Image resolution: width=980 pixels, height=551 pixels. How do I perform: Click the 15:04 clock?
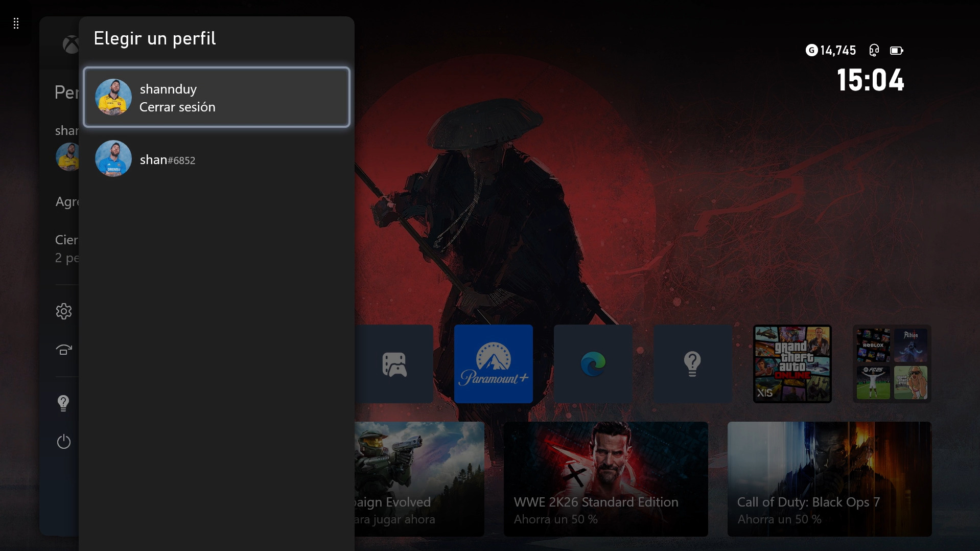coord(871,80)
